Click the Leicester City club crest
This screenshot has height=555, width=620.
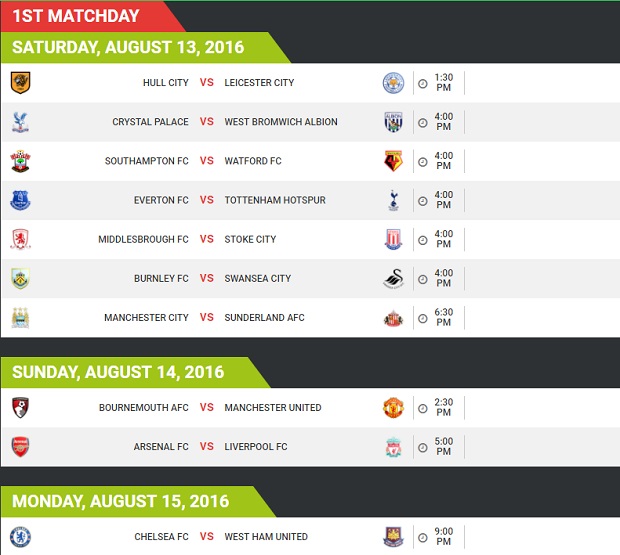(393, 83)
